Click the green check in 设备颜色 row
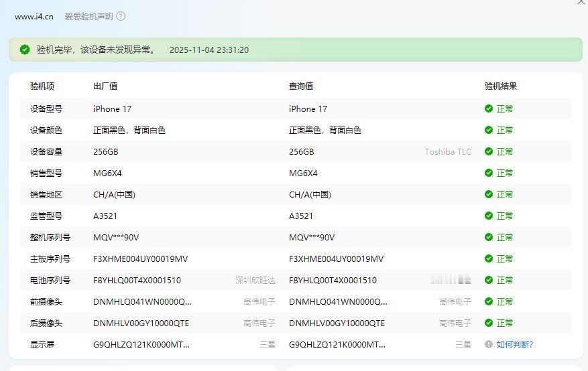The width and height of the screenshot is (588, 371). (488, 130)
